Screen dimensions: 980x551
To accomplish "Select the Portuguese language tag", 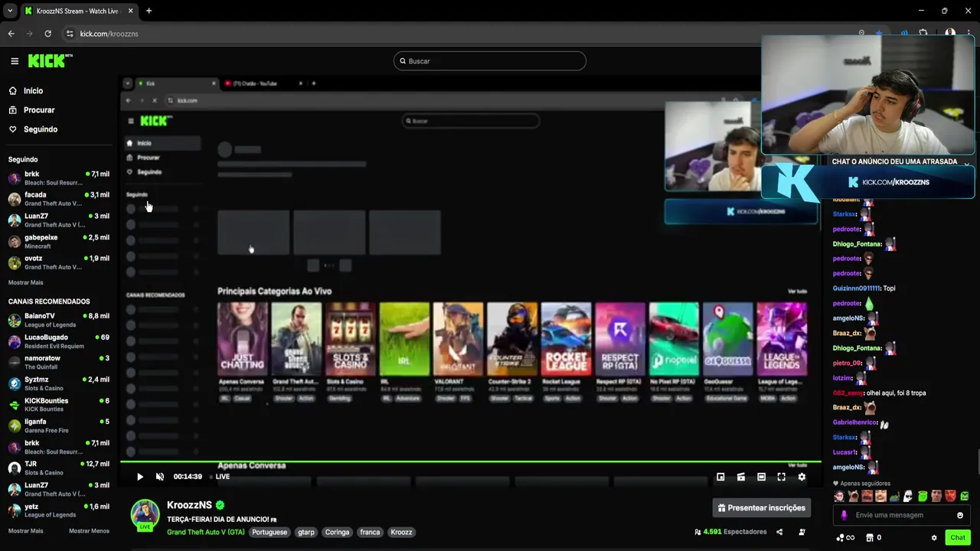I will [269, 532].
